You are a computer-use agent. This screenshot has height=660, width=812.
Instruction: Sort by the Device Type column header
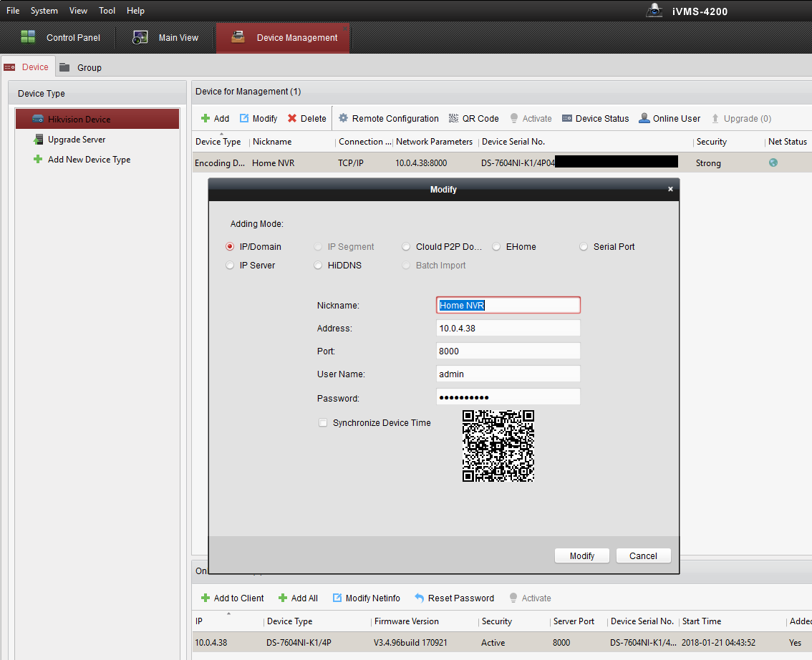[218, 142]
